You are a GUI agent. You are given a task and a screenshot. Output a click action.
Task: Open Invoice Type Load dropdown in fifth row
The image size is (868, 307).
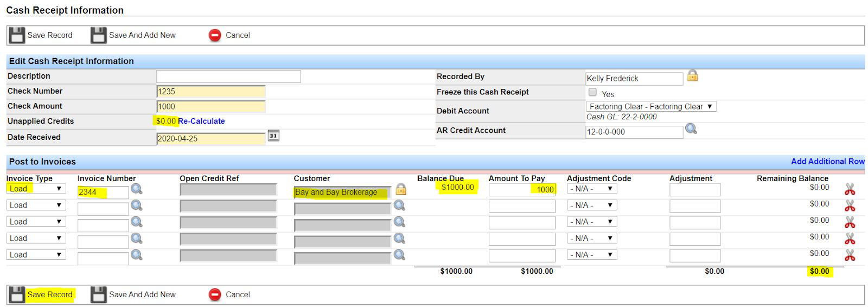tap(36, 254)
